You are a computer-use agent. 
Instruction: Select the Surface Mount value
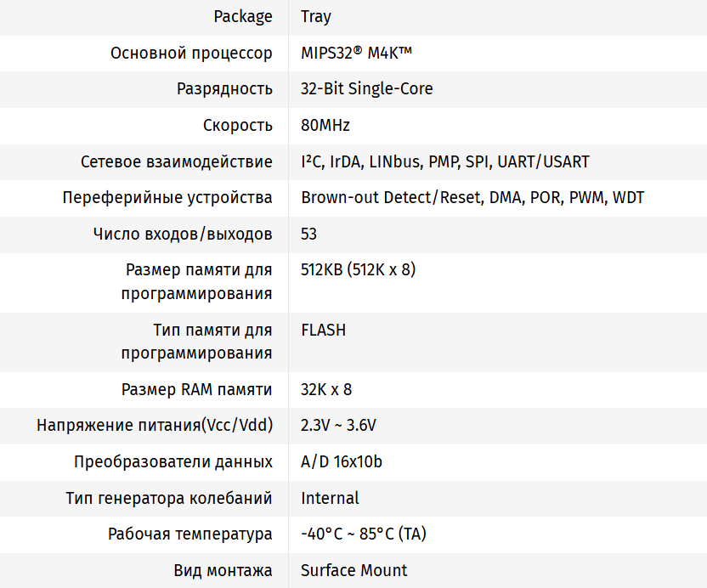[353, 570]
